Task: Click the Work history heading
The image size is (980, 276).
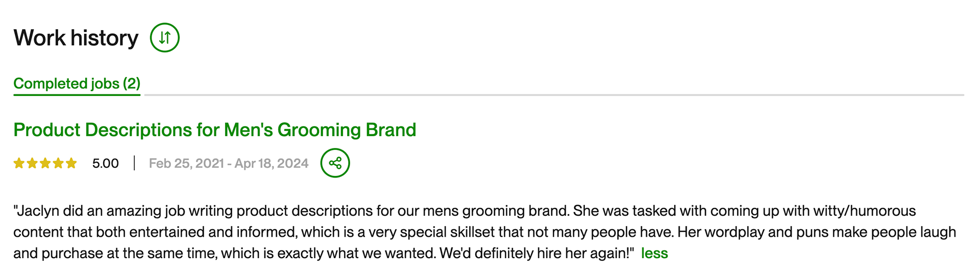Action: pos(76,38)
